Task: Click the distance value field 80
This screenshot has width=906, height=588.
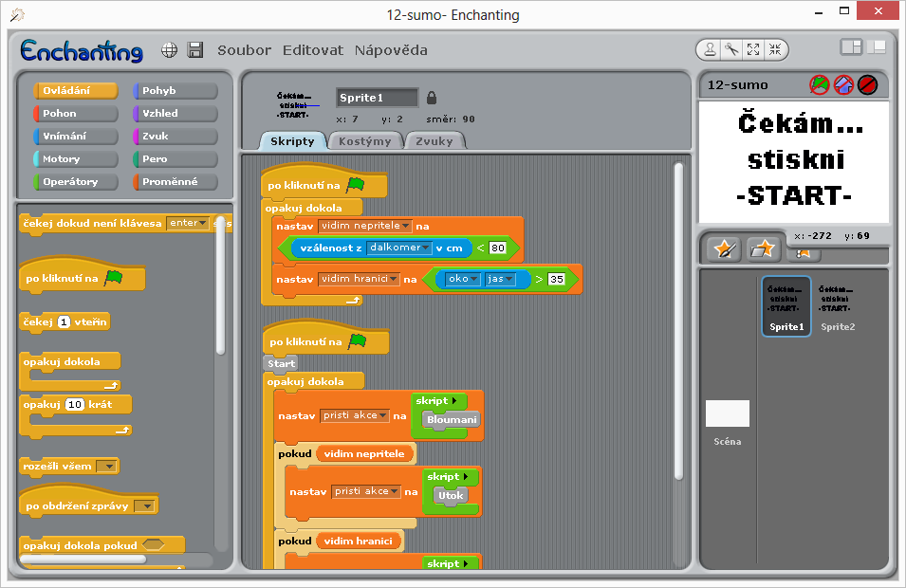Action: click(x=497, y=248)
